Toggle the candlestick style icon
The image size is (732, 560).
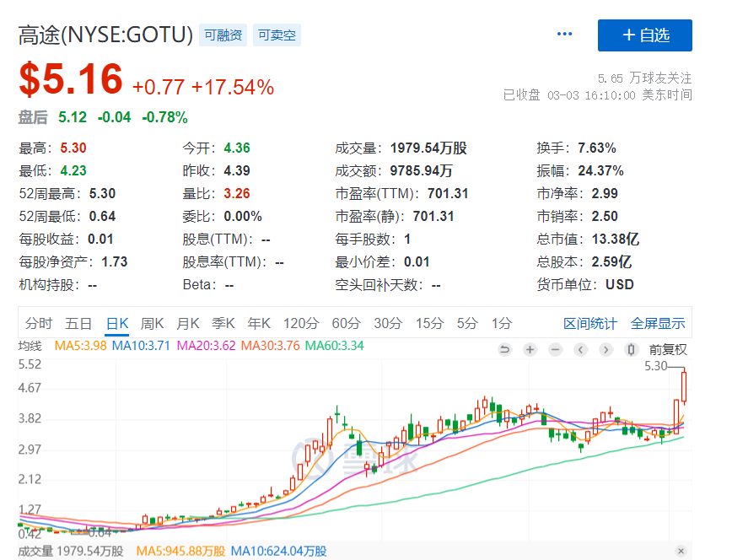click(x=631, y=349)
